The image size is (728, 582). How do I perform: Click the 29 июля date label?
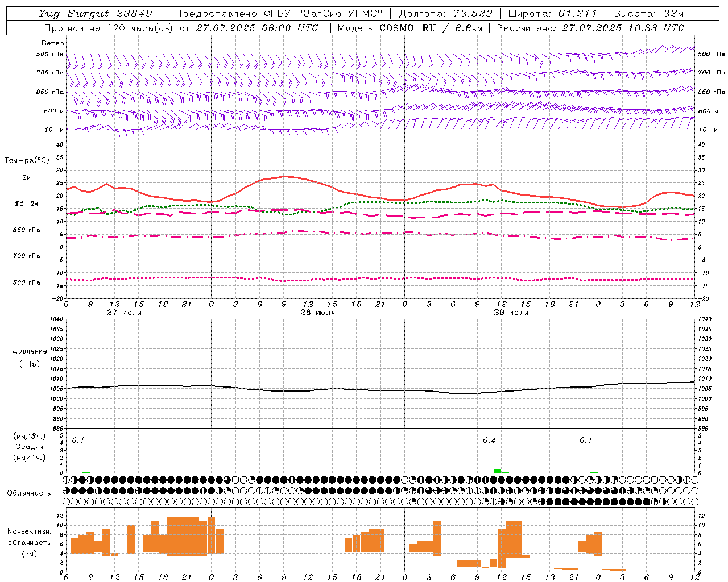(x=511, y=313)
